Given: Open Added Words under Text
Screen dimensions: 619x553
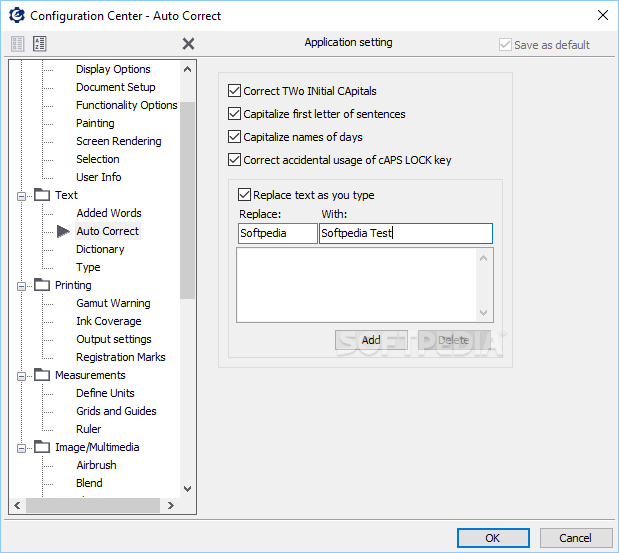Looking at the screenshot, I should pyautogui.click(x=109, y=213).
